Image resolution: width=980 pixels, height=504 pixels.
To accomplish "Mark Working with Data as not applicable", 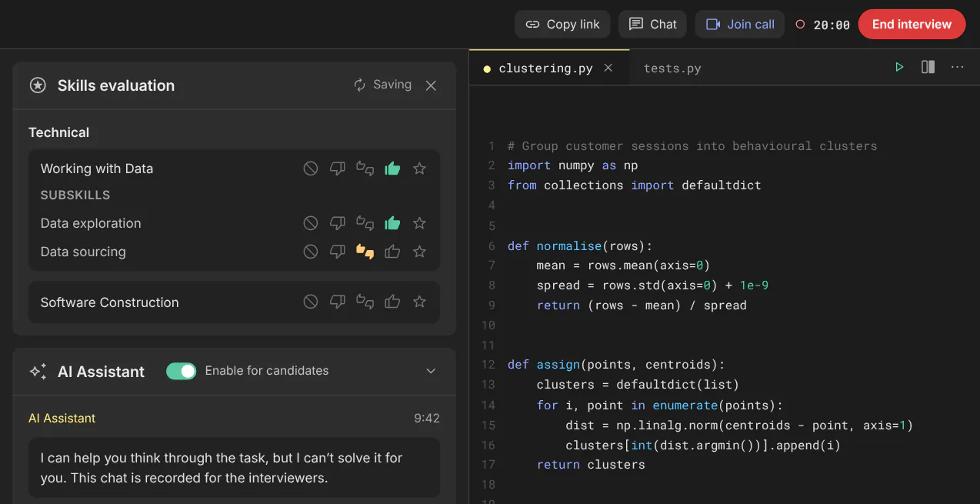I will pyautogui.click(x=311, y=169).
